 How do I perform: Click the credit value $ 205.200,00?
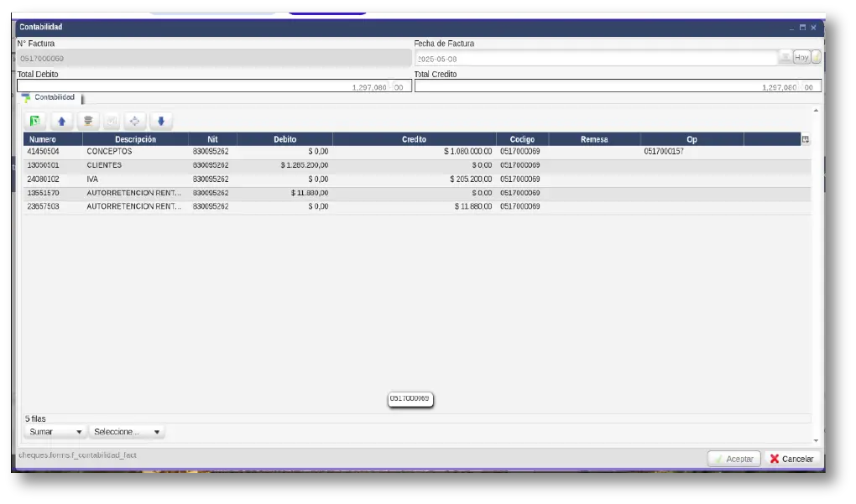tap(471, 179)
